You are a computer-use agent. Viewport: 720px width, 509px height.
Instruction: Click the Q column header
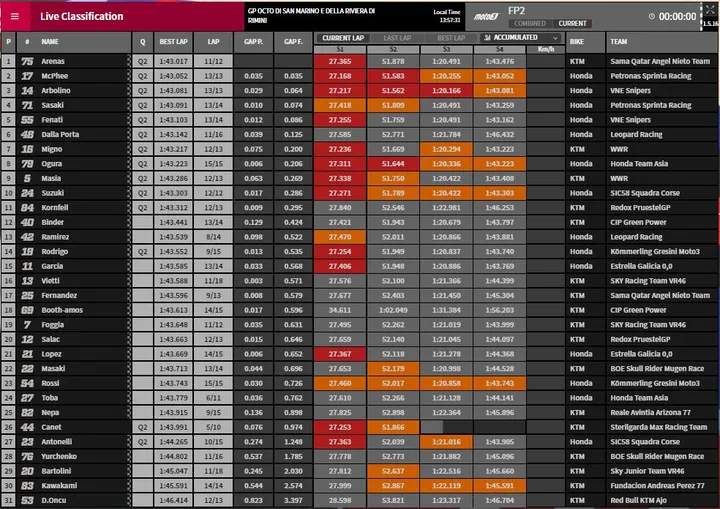(143, 42)
